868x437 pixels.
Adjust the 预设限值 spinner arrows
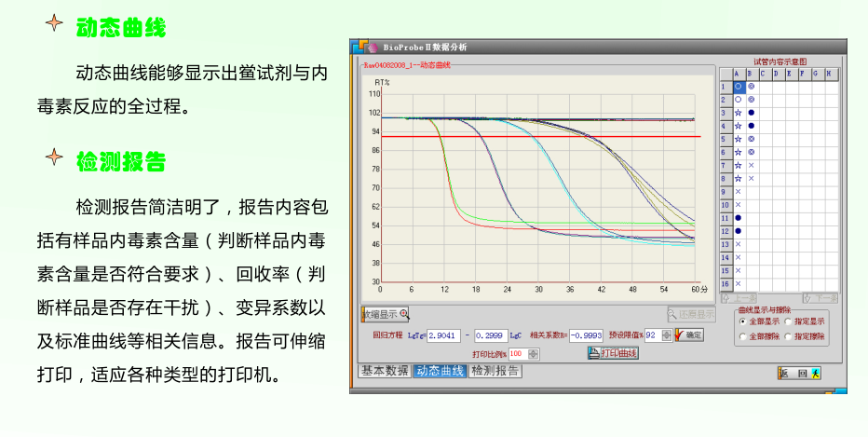click(665, 335)
